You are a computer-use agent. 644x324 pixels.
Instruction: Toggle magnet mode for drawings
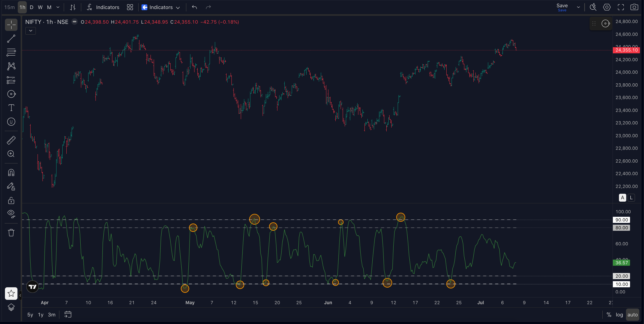(11, 172)
